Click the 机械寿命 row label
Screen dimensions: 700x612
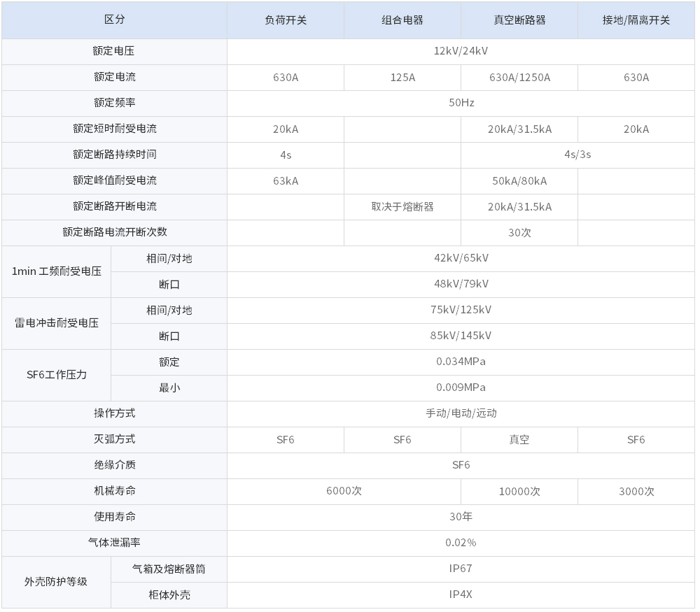pyautogui.click(x=114, y=491)
